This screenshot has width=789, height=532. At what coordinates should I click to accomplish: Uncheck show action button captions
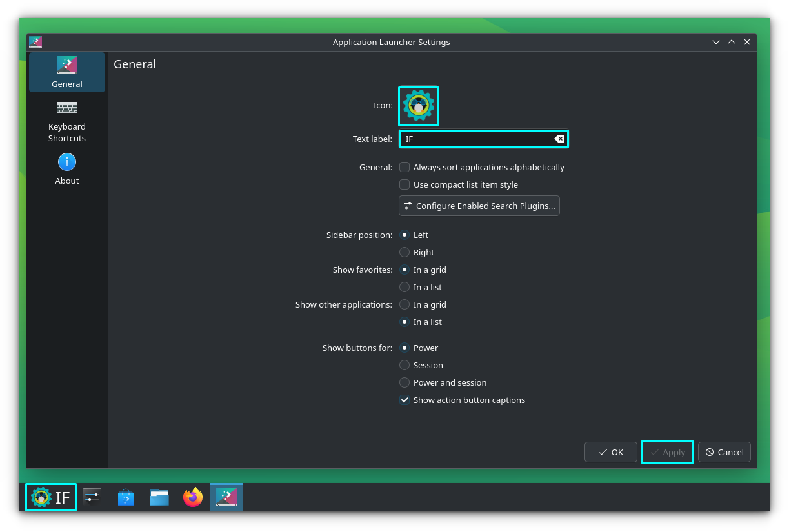click(404, 400)
